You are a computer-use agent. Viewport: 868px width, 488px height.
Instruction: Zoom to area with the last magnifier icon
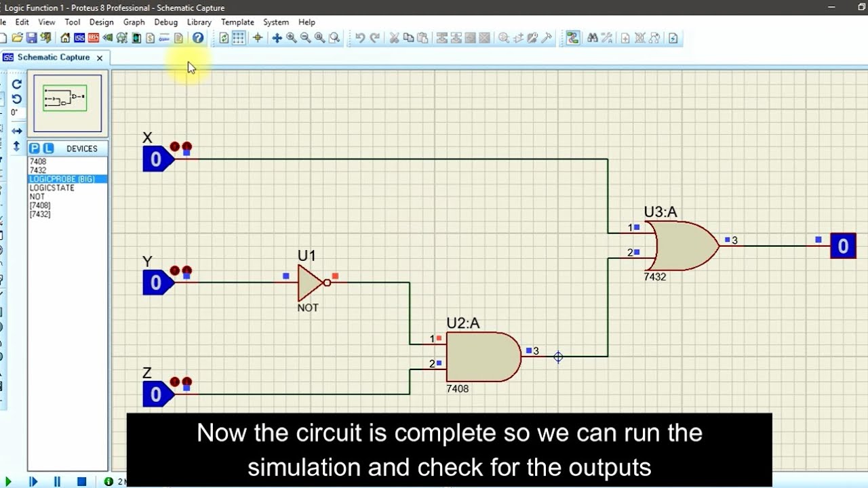coord(334,38)
